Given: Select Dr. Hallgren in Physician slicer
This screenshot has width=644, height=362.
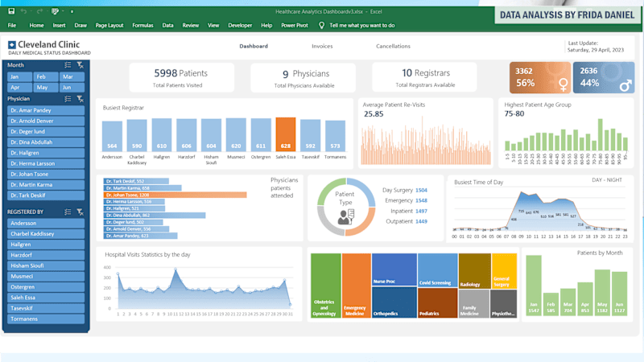Looking at the screenshot, I should tap(46, 153).
